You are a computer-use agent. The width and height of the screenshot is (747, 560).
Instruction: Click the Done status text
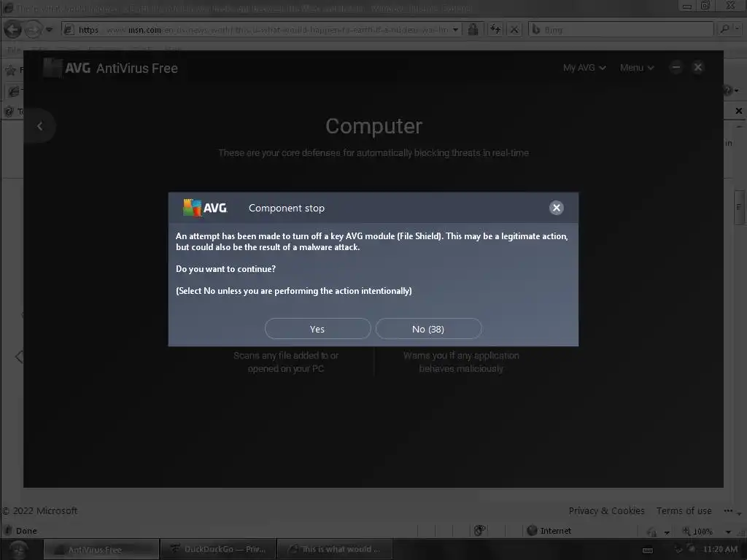pos(26,531)
